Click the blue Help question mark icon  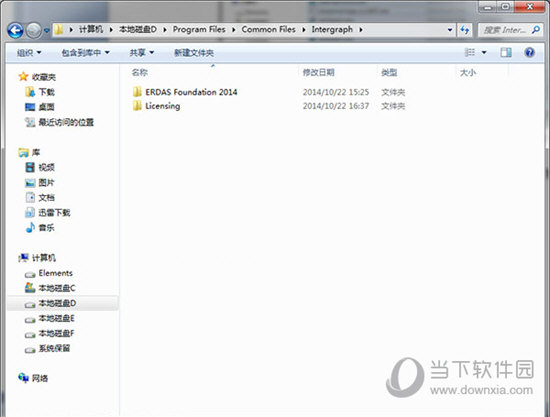[x=529, y=53]
